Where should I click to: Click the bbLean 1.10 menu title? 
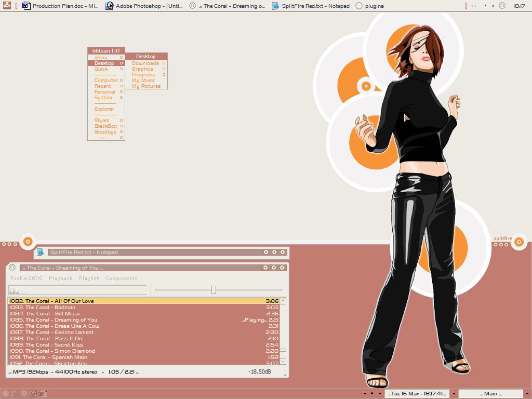pyautogui.click(x=106, y=50)
